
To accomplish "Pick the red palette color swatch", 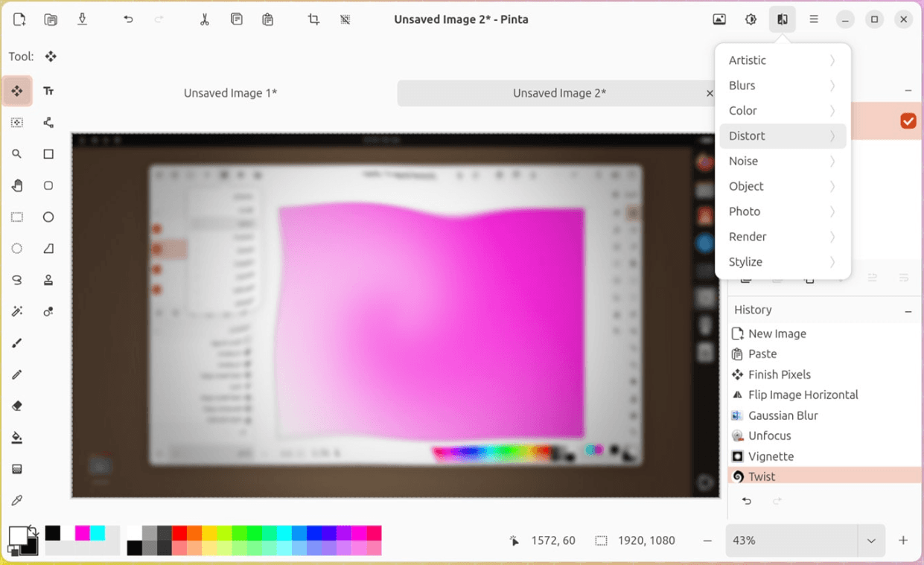I will click(x=179, y=533).
